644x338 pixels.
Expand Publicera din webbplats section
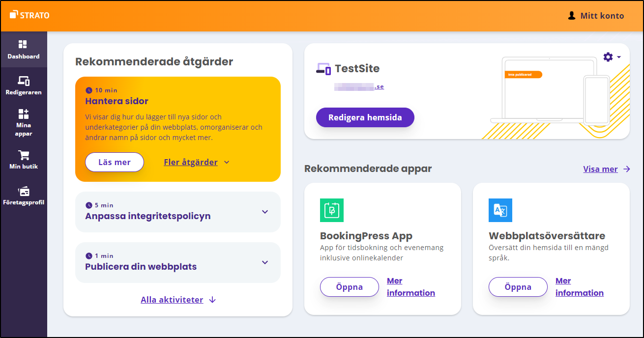265,262
